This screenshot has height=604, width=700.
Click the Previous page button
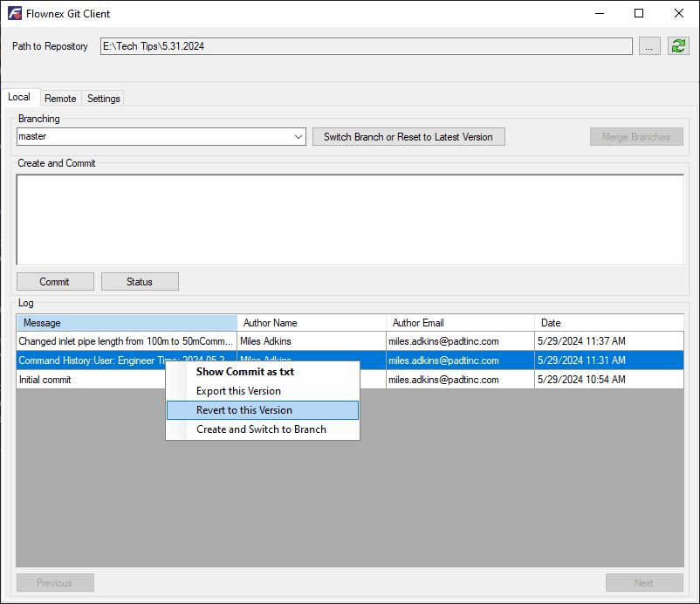tap(55, 582)
